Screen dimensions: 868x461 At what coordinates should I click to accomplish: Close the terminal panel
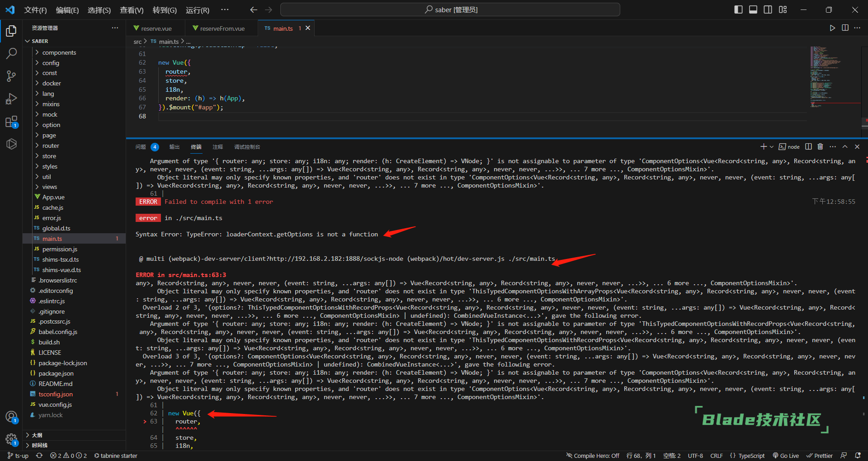pyautogui.click(x=857, y=146)
